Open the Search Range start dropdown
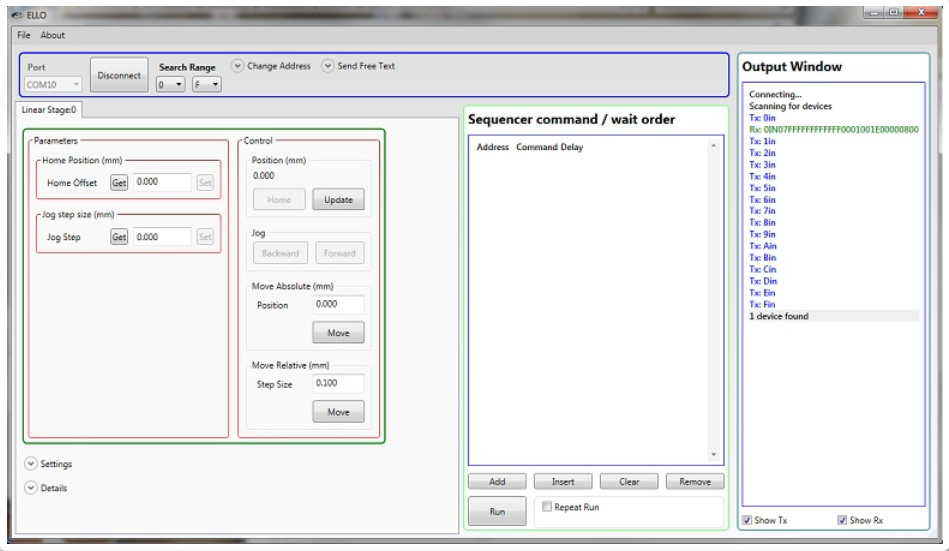This screenshot has width=949, height=551. [172, 85]
